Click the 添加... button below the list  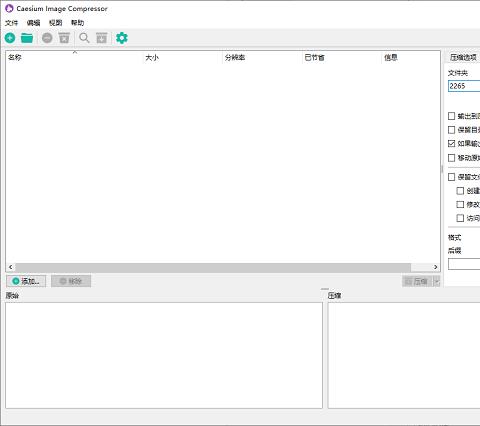coord(26,281)
